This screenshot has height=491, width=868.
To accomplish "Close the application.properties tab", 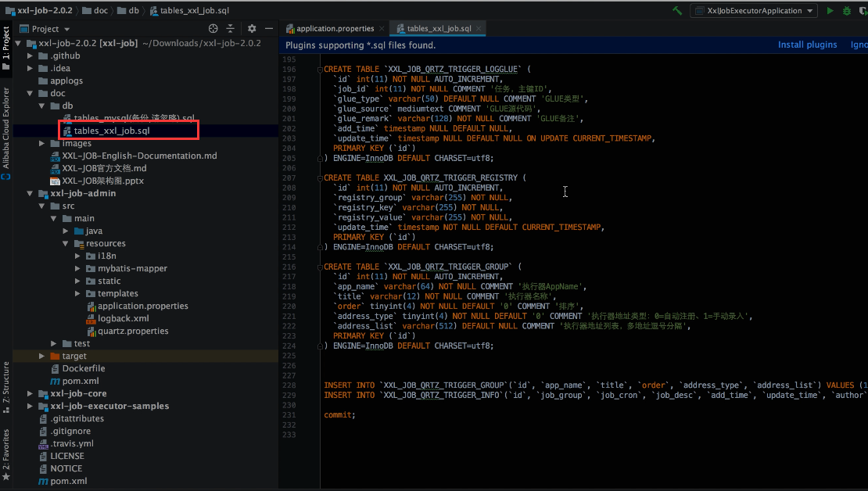I will tap(382, 28).
